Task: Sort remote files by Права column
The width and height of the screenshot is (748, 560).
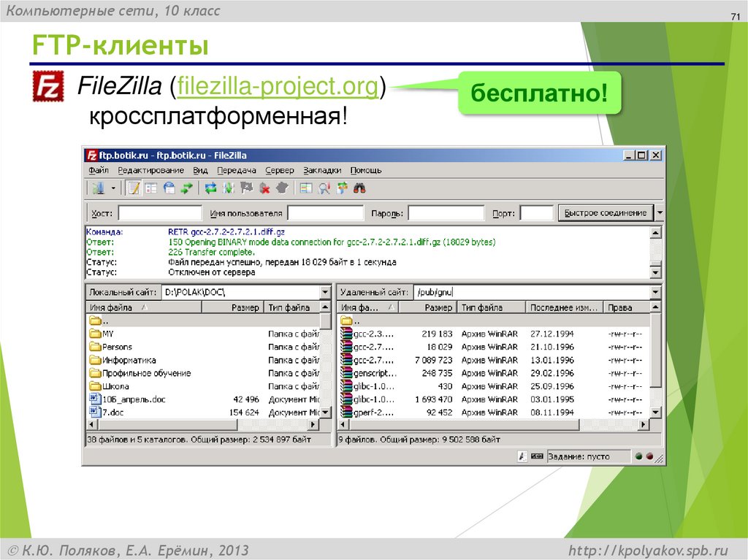Action: (627, 307)
